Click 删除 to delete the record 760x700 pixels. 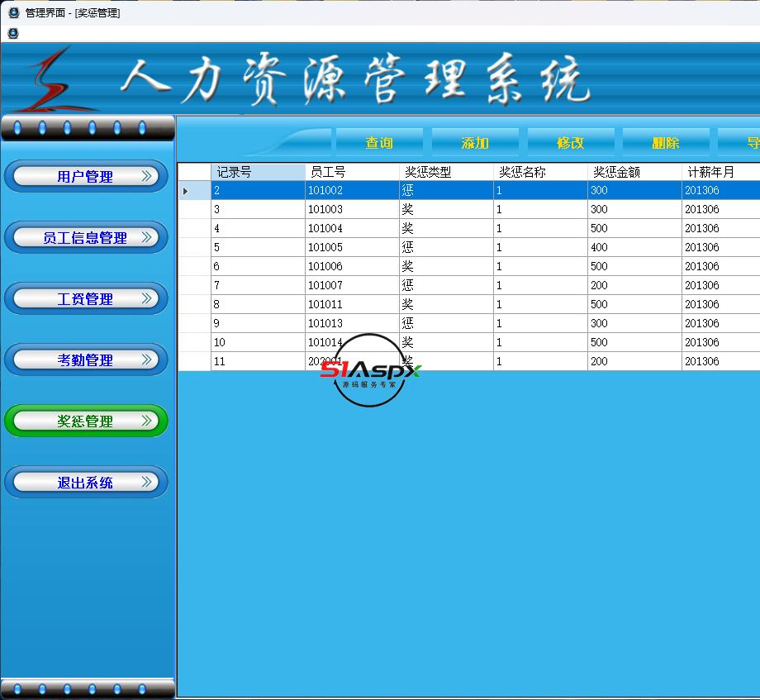click(666, 142)
